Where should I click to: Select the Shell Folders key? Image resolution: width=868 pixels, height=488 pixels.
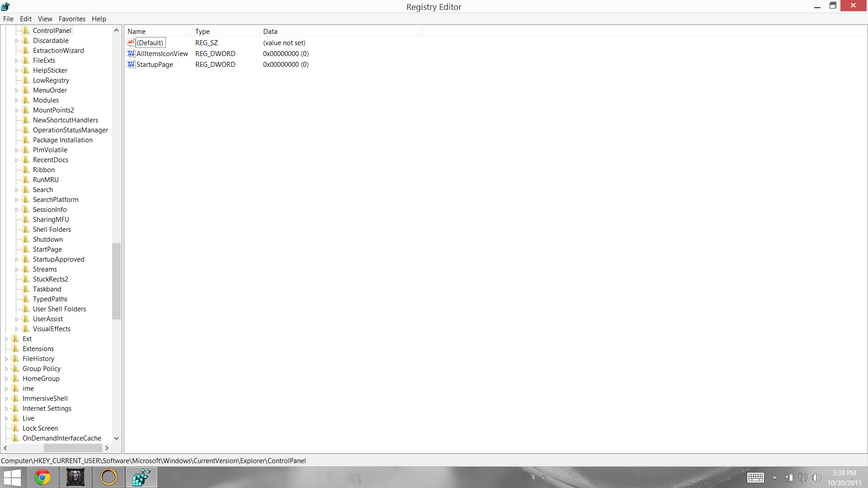tap(52, 230)
